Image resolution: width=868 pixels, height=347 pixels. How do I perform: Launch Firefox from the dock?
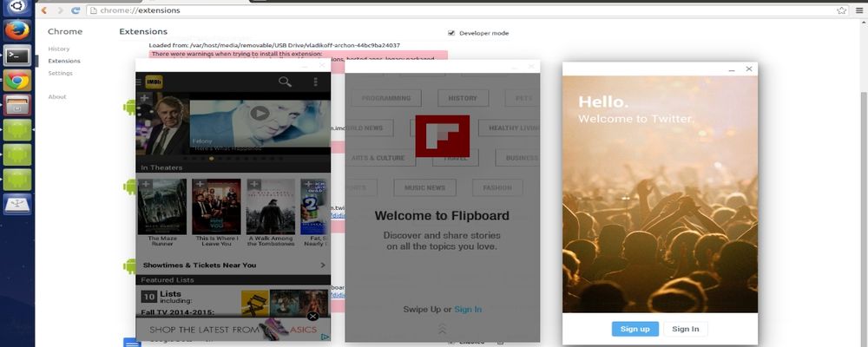[x=17, y=29]
